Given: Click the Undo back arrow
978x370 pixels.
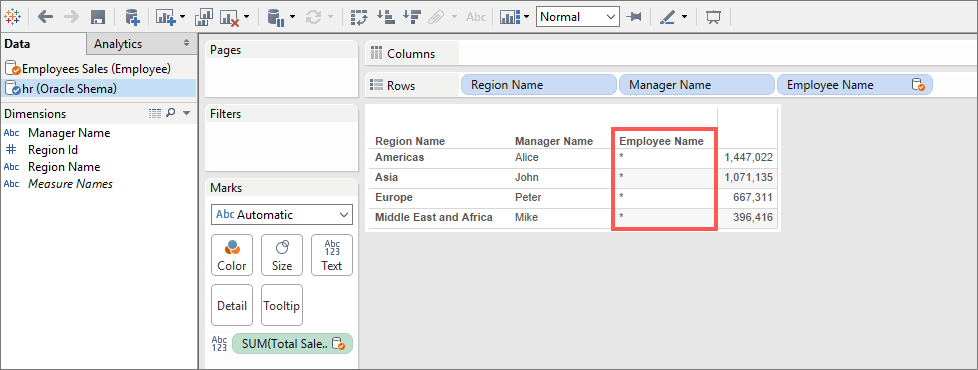Looking at the screenshot, I should click(x=45, y=17).
